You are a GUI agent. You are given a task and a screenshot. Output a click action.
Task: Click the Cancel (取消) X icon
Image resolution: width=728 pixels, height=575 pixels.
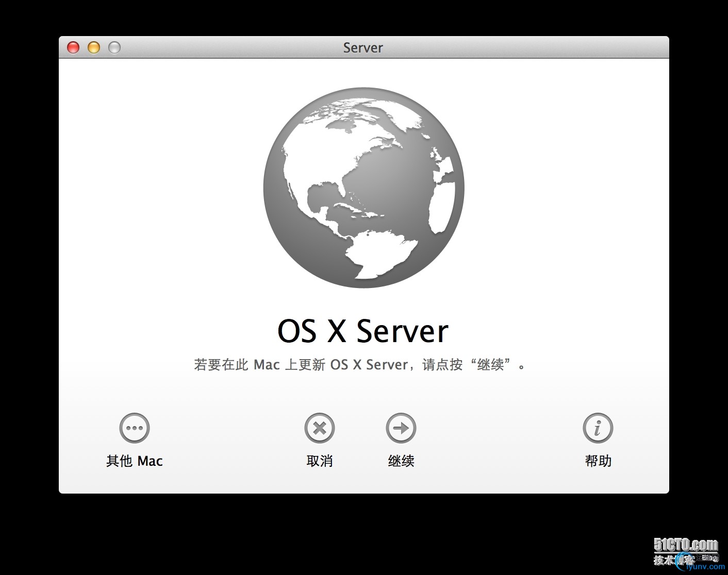[320, 428]
